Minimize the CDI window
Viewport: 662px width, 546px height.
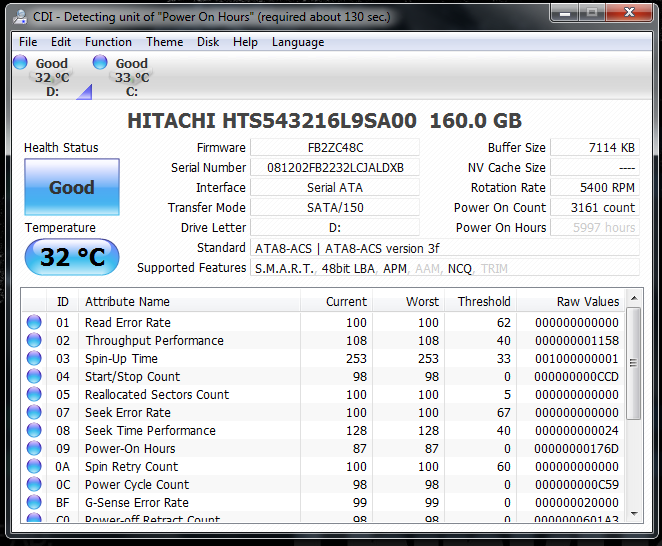click(x=565, y=13)
